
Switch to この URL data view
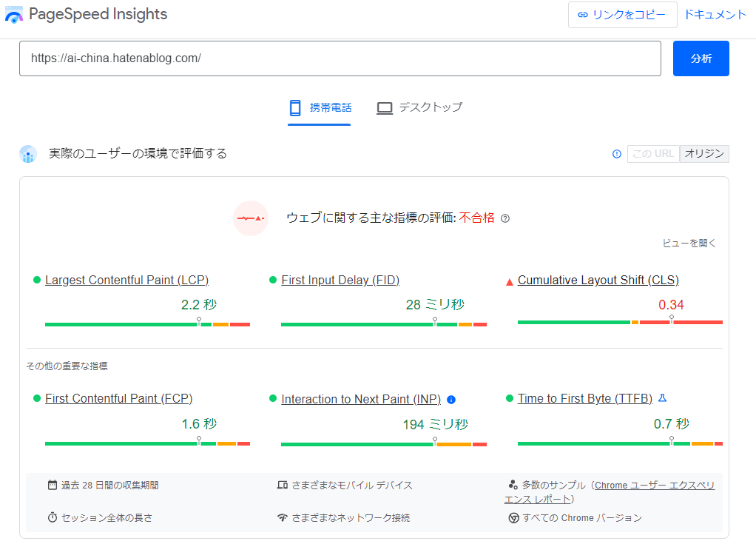tap(653, 154)
